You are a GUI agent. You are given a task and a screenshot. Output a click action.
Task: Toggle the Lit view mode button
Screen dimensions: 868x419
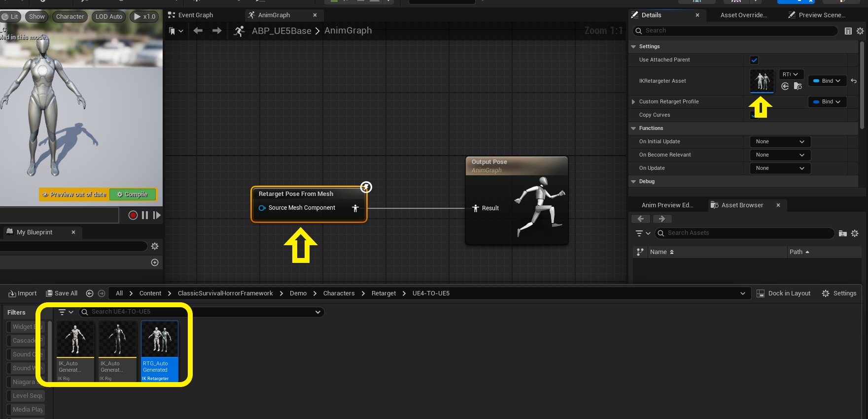[10, 17]
